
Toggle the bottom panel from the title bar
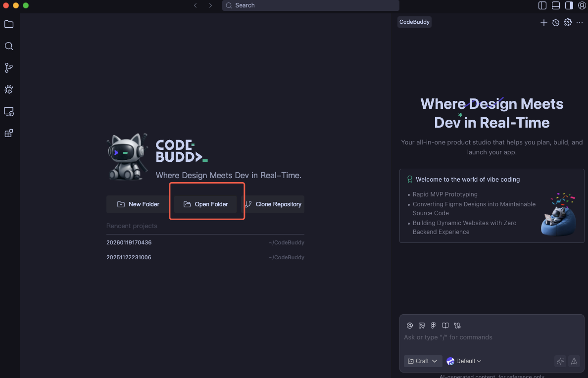click(x=555, y=5)
